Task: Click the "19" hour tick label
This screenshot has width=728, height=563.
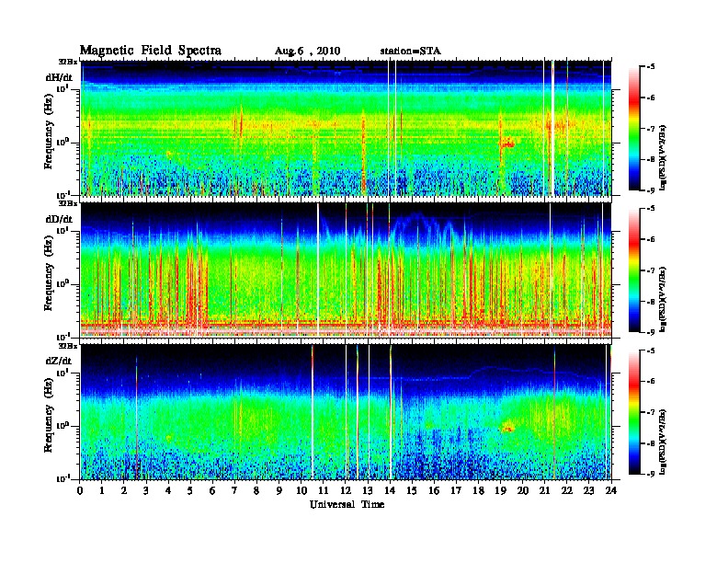Action: (x=500, y=491)
